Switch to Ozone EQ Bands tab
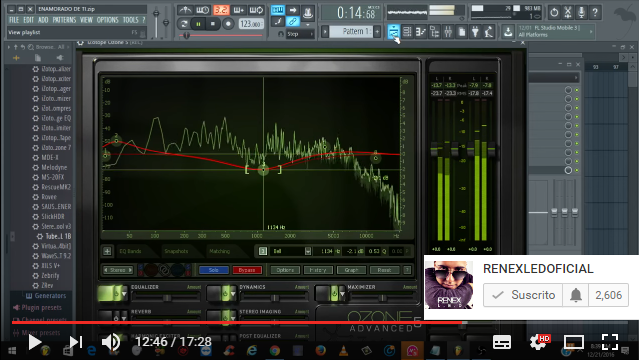639x360 pixels. pyautogui.click(x=130, y=251)
